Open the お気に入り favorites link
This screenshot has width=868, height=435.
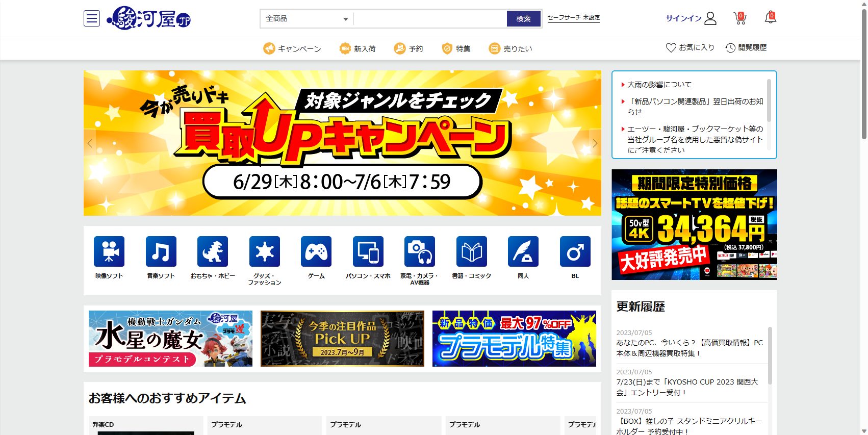coord(690,47)
